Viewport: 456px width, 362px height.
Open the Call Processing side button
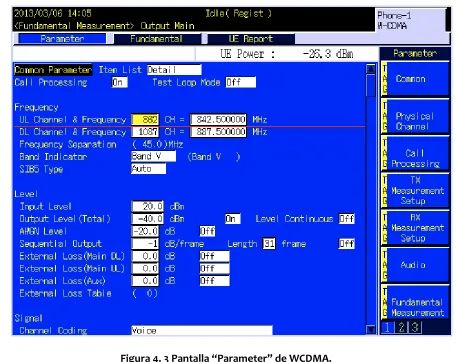point(415,154)
